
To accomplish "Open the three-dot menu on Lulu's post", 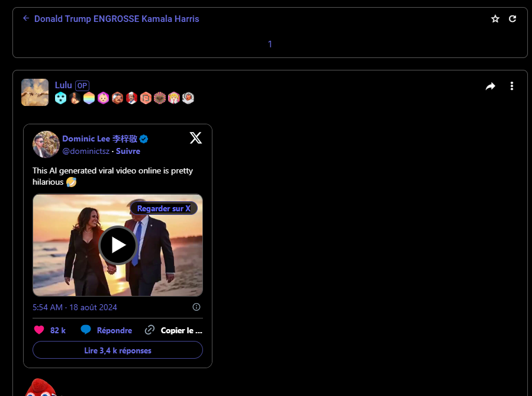I will coord(512,86).
